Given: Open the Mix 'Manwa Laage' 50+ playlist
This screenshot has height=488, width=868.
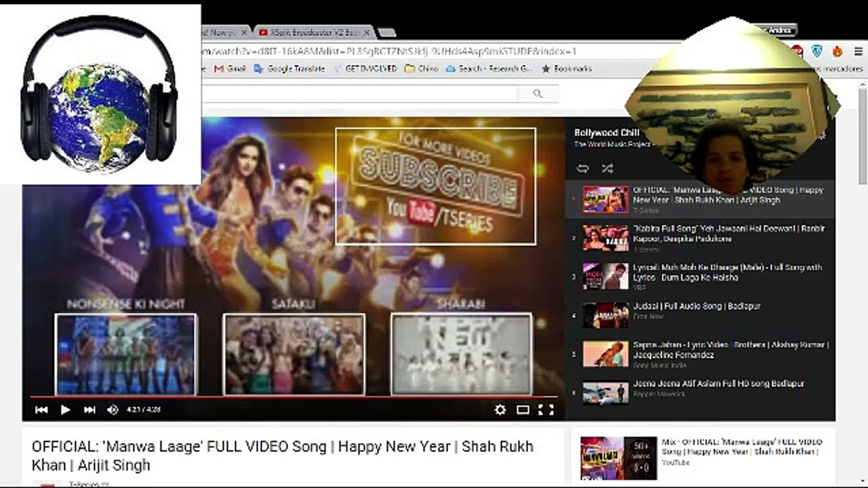Looking at the screenshot, I should [618, 457].
